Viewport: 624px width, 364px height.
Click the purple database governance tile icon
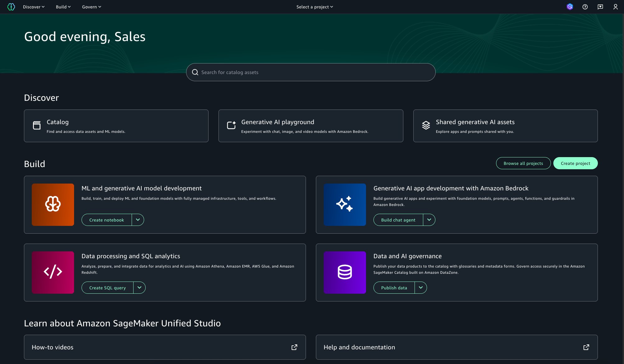[345, 273]
